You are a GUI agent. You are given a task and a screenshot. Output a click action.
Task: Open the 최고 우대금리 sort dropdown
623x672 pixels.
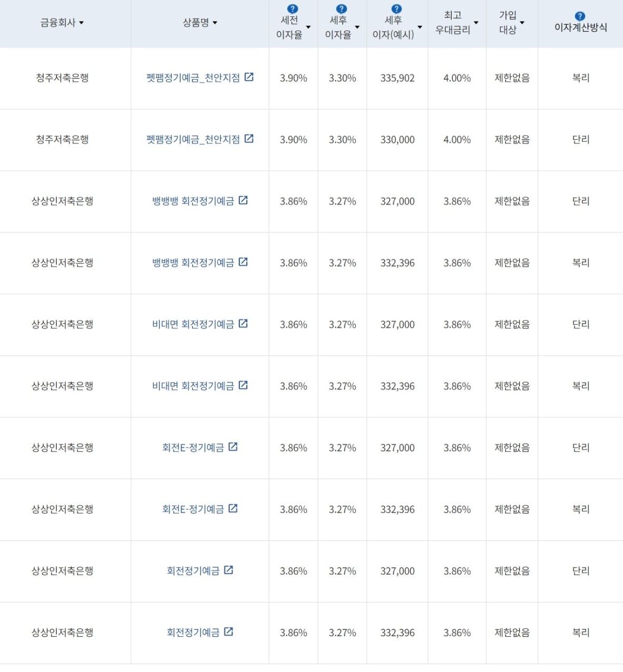(x=476, y=23)
